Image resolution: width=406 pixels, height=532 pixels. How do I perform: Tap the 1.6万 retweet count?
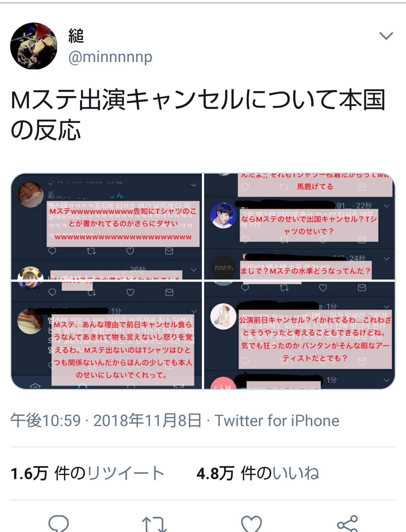click(x=30, y=473)
